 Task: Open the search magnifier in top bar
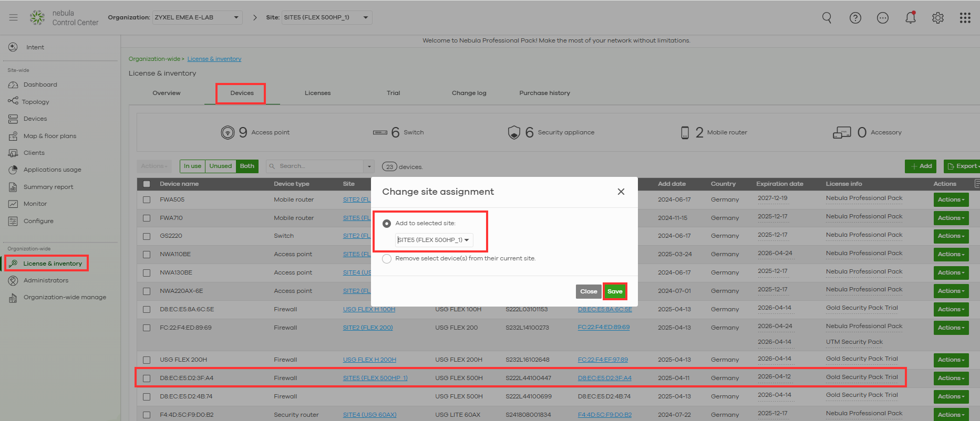pos(827,18)
